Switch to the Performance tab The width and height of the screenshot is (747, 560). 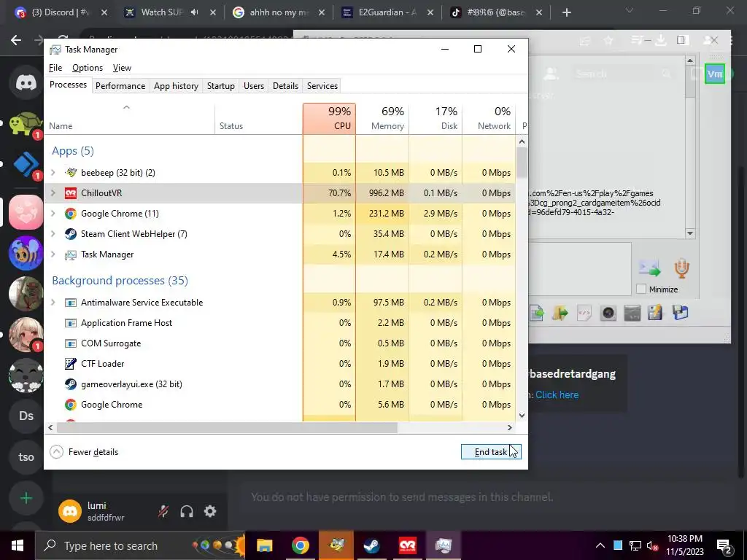[120, 86]
